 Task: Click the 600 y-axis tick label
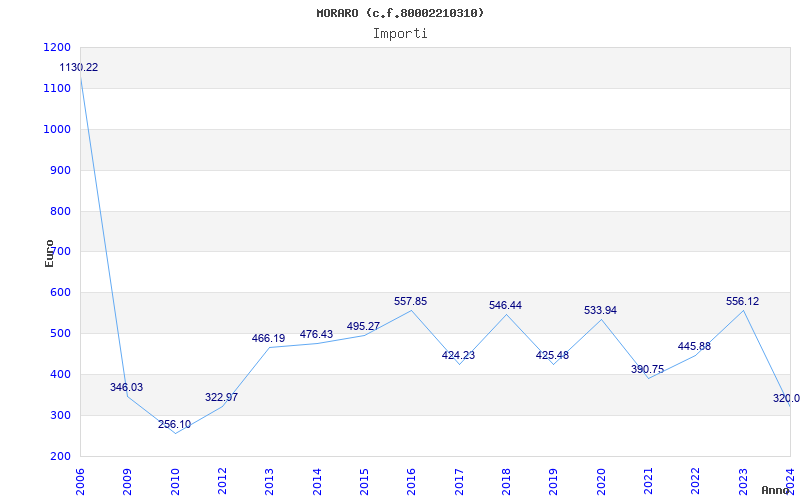(x=61, y=293)
